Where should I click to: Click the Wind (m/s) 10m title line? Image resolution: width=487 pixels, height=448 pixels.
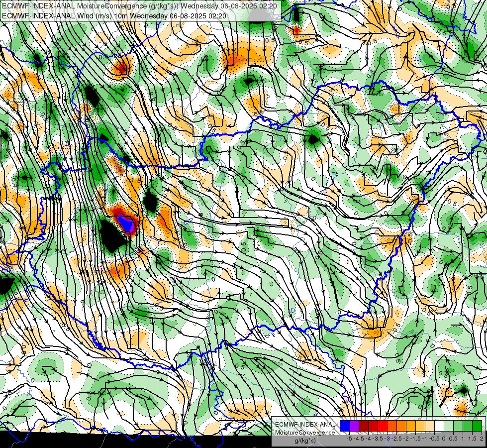pyautogui.click(x=114, y=16)
